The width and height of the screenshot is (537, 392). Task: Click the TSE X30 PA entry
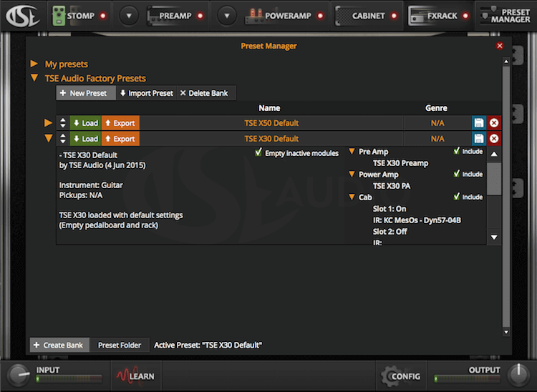(x=392, y=186)
